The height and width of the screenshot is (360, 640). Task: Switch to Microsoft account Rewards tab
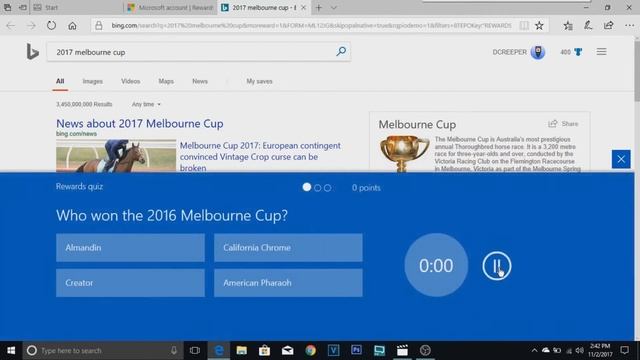170,7
